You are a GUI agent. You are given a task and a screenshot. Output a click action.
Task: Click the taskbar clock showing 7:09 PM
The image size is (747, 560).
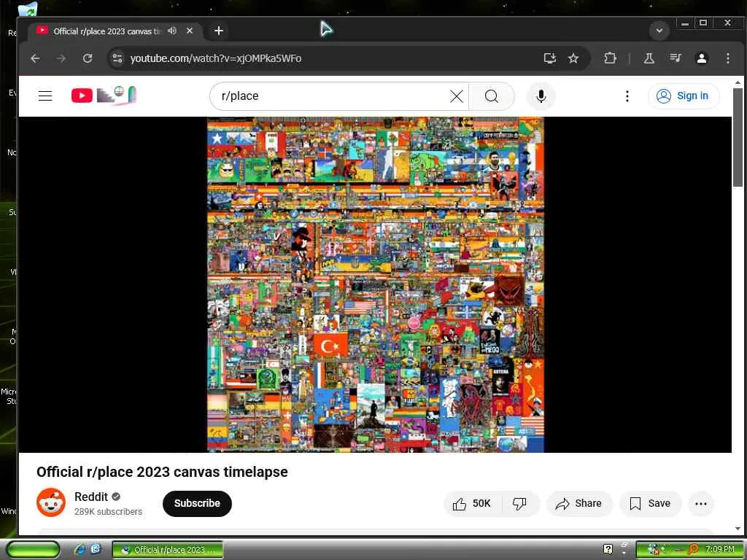[719, 550]
